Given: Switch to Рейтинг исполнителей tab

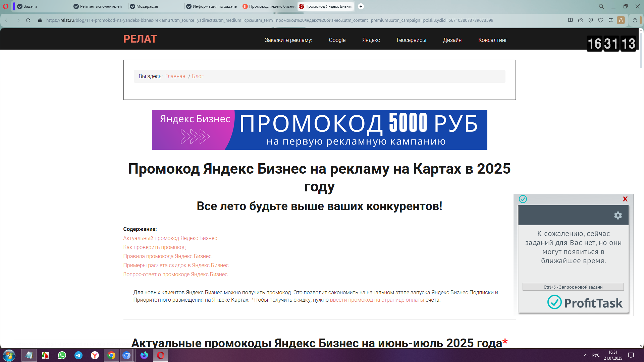Looking at the screenshot, I should coord(100,6).
